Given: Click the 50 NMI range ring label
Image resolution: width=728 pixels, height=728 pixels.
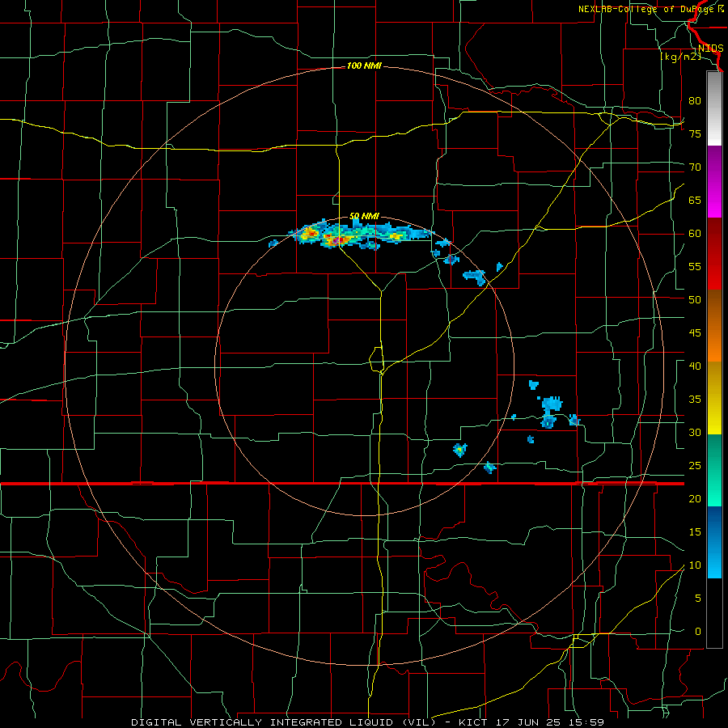Looking at the screenshot, I should tap(364, 216).
